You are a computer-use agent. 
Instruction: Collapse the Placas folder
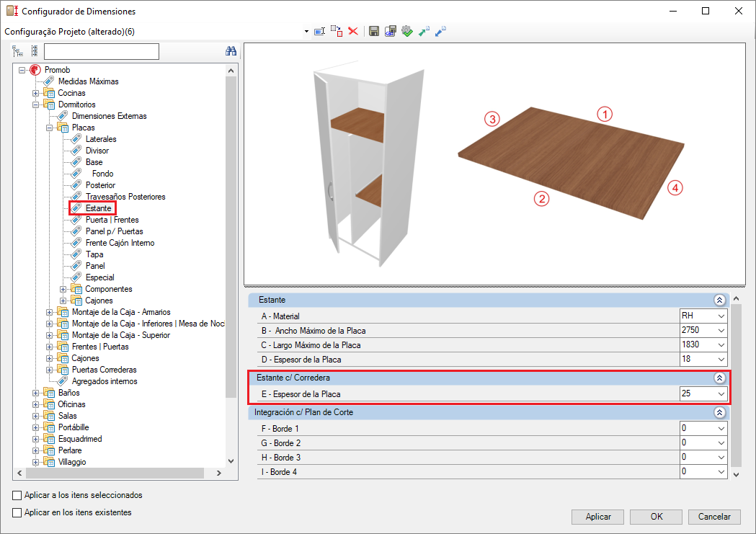pos(49,128)
